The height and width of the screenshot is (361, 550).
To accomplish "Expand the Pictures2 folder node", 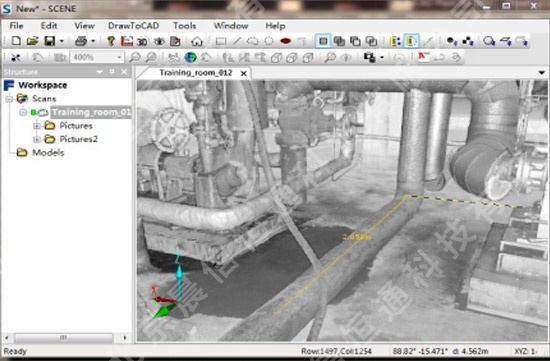I will [x=36, y=139].
